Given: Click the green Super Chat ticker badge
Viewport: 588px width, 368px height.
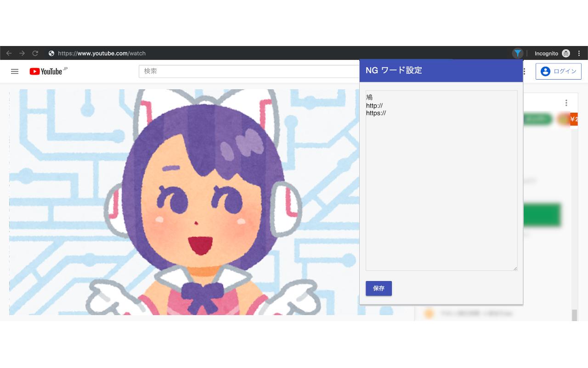Looking at the screenshot, I should tap(537, 119).
